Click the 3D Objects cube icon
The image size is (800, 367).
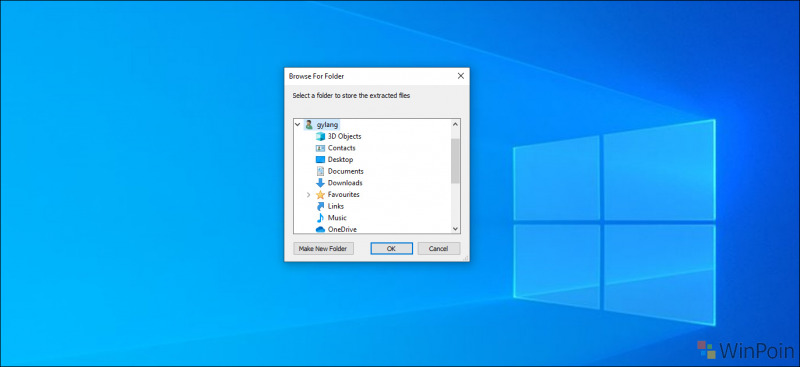pos(320,136)
